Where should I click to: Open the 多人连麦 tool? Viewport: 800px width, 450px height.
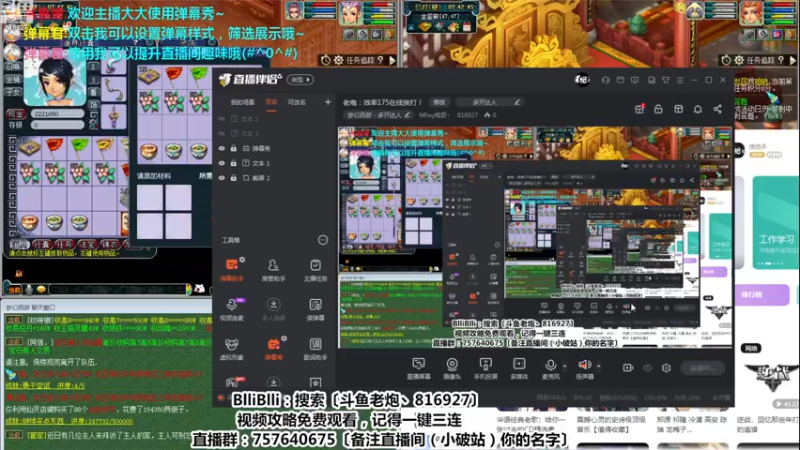[x=273, y=309]
